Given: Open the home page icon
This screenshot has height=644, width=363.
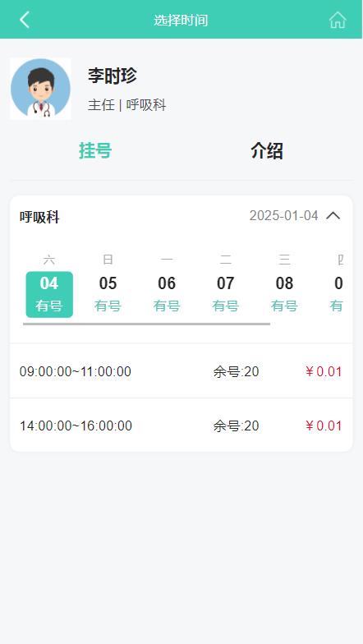Looking at the screenshot, I should point(338,20).
